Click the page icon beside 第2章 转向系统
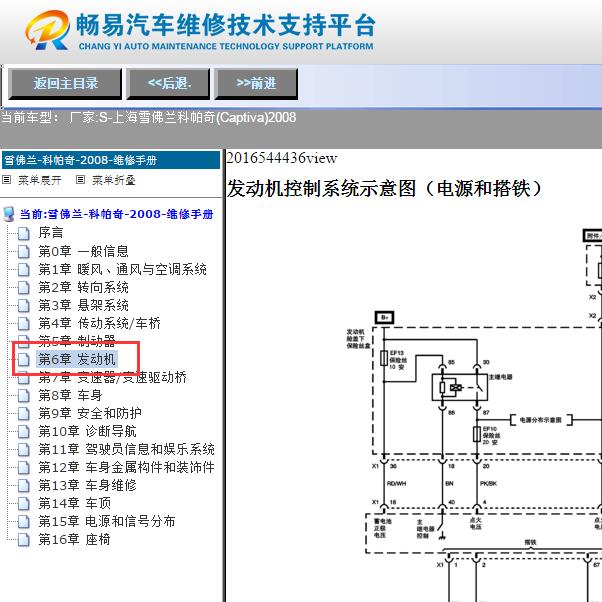Viewport: 602px width, 602px height. (24, 288)
